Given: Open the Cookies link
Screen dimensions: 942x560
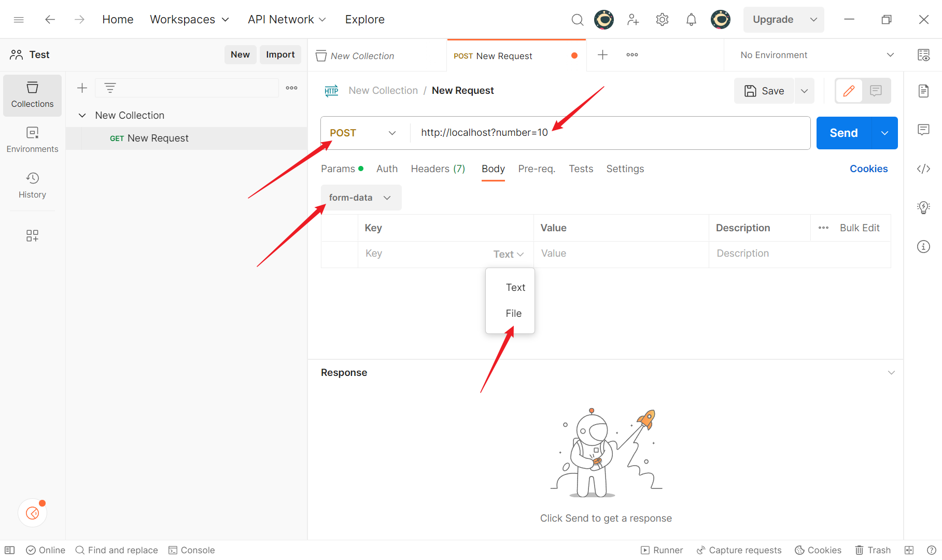Looking at the screenshot, I should [868, 169].
